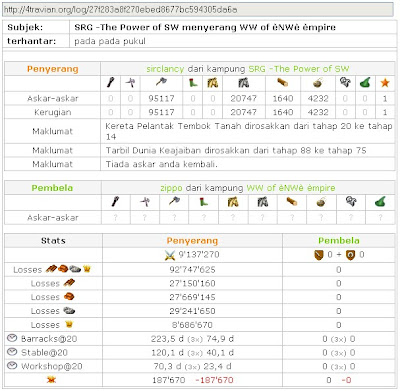Image resolution: width=400 pixels, height=391 pixels.
Task: Click the attacker settler green hat icon
Action: (x=365, y=82)
